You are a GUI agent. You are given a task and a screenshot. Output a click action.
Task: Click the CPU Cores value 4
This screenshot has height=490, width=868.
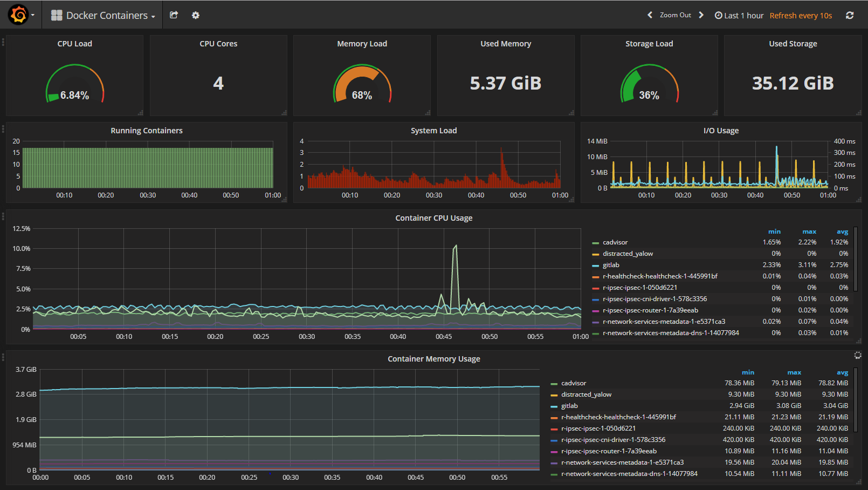pos(218,83)
